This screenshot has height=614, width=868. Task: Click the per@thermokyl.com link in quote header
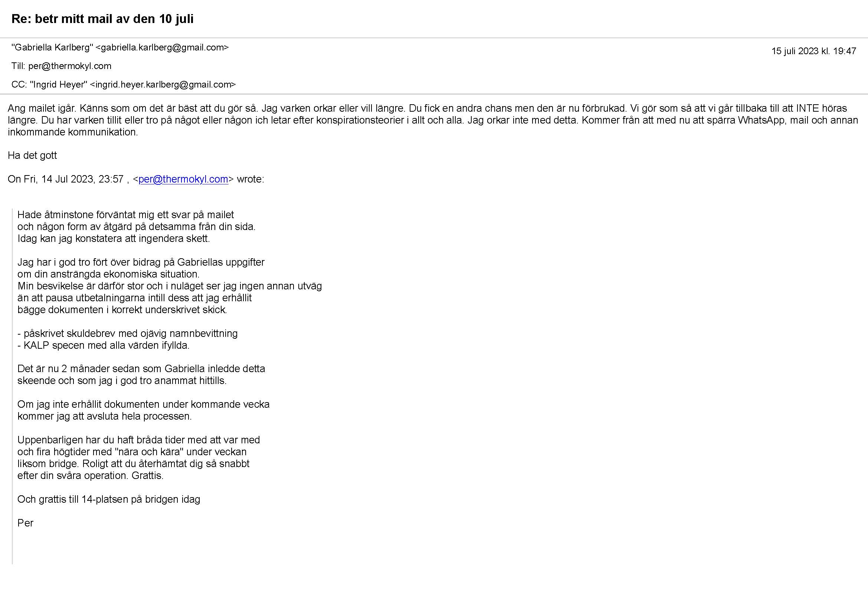click(183, 179)
